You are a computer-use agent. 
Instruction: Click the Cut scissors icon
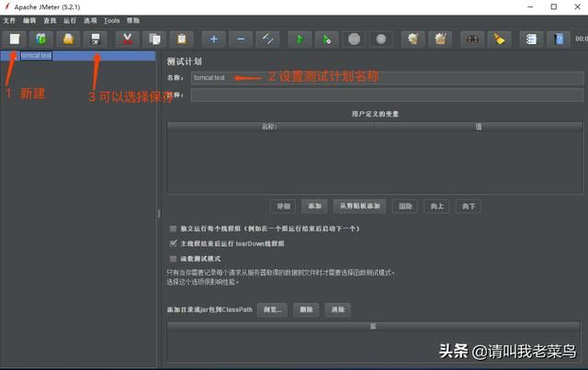click(x=128, y=39)
